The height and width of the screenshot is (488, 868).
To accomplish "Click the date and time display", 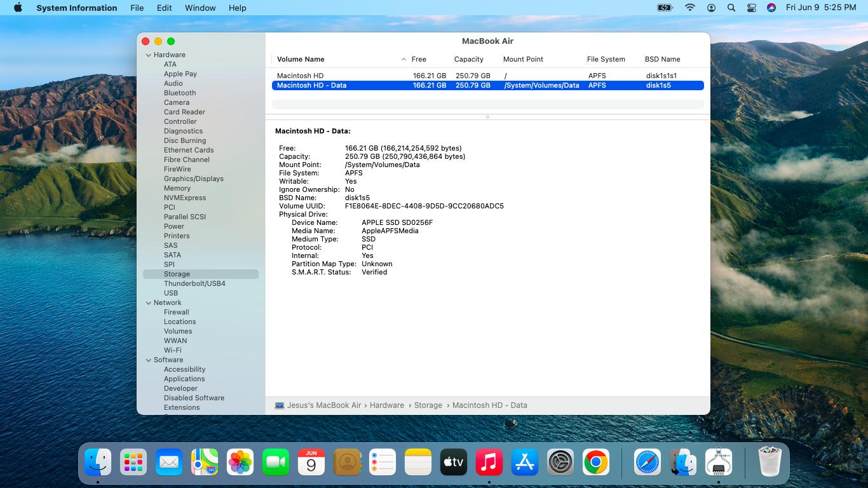I will coord(821,8).
